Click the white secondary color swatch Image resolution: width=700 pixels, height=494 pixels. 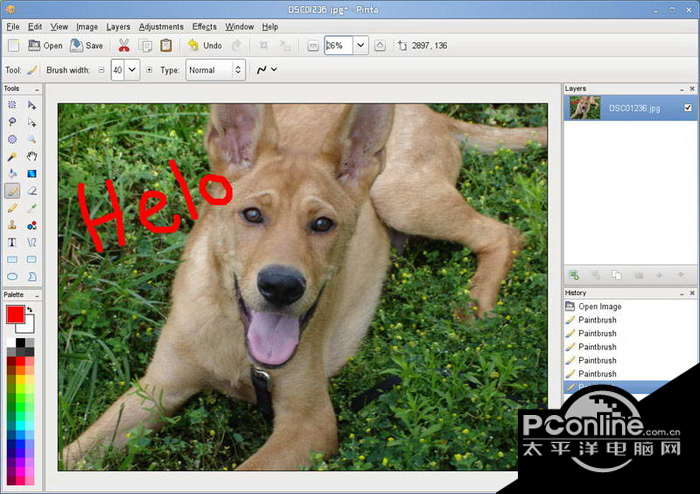point(28,326)
